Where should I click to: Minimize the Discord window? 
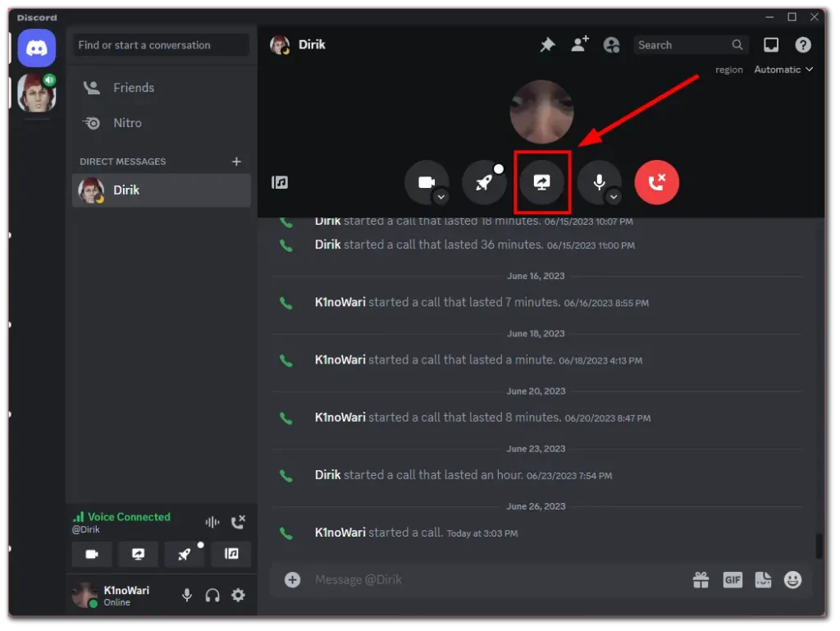[x=769, y=17]
